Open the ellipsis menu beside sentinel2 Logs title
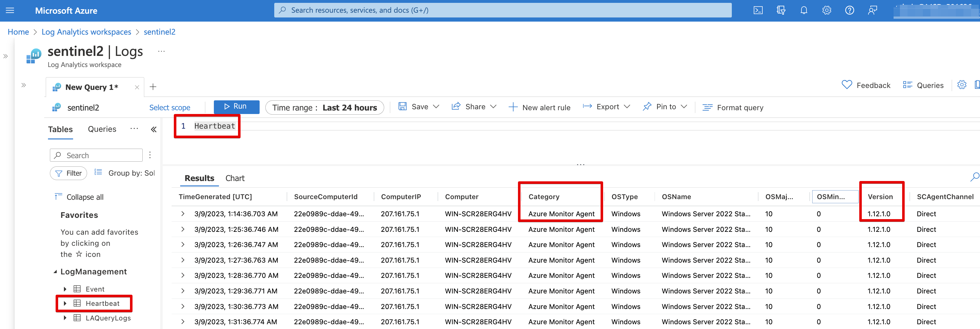Screen dimensions: 980x329 coord(161,51)
